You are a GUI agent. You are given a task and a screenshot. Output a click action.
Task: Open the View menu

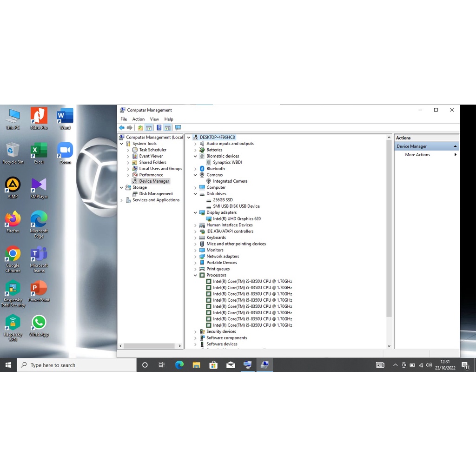(154, 119)
